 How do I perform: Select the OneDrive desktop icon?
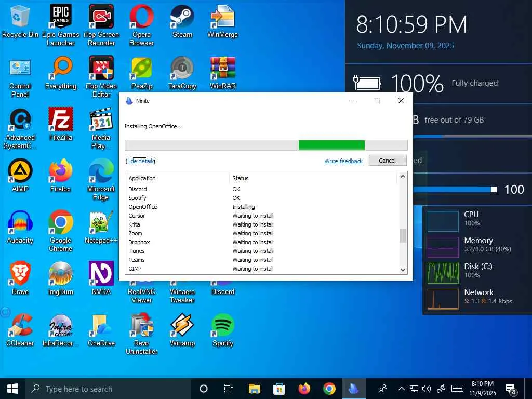(101, 330)
